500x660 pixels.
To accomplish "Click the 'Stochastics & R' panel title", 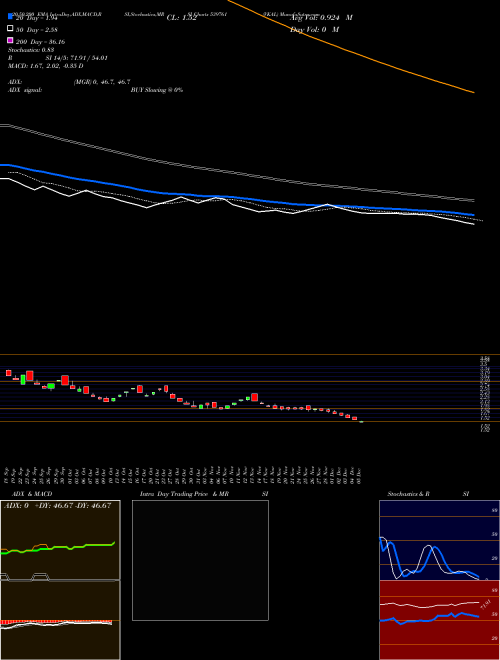I will click(408, 494).
